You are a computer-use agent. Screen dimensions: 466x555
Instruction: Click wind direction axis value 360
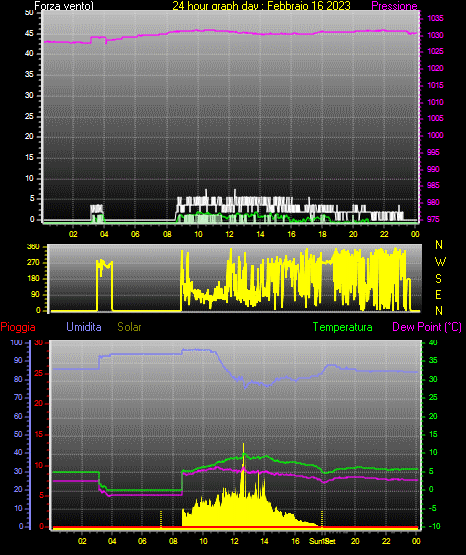pos(33,247)
